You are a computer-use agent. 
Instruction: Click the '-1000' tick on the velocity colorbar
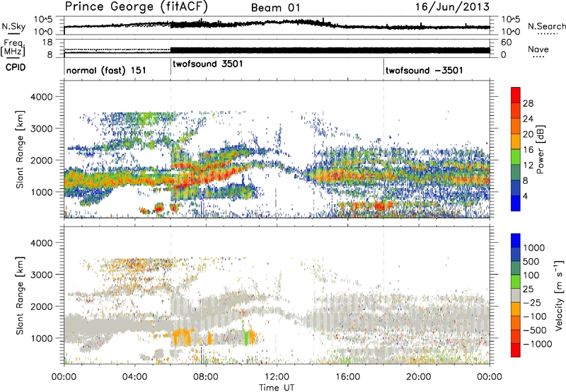(537, 344)
